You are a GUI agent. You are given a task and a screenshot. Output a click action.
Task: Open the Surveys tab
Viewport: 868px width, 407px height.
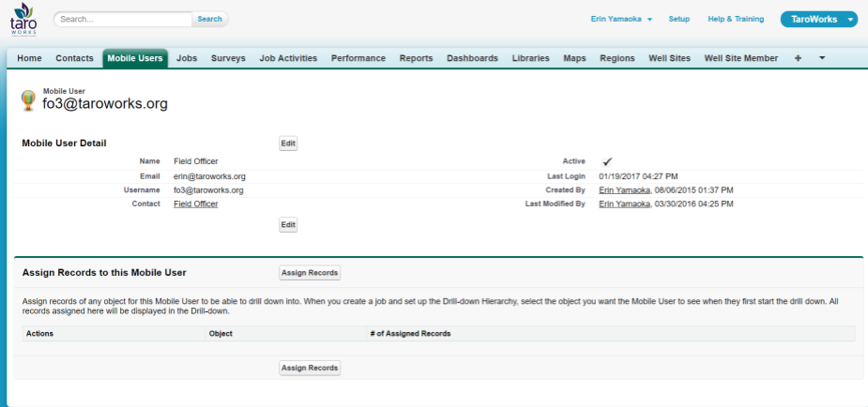(228, 58)
